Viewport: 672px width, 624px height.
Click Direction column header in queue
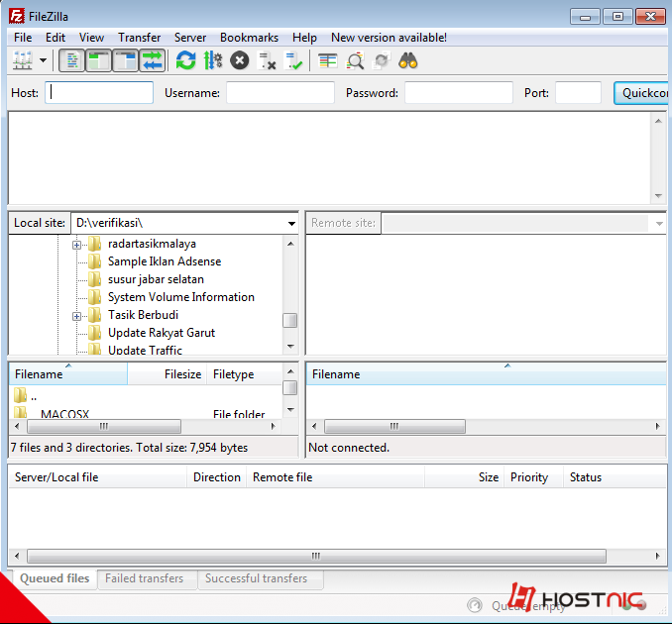click(216, 477)
